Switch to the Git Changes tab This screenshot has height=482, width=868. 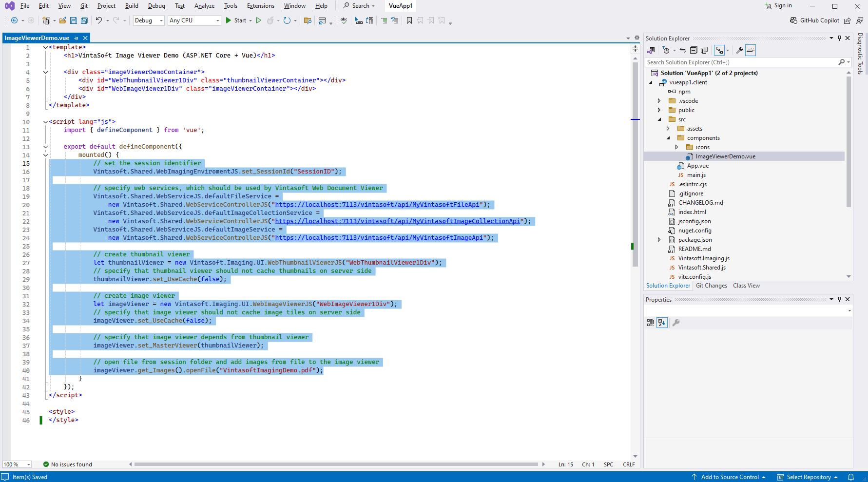pos(712,286)
